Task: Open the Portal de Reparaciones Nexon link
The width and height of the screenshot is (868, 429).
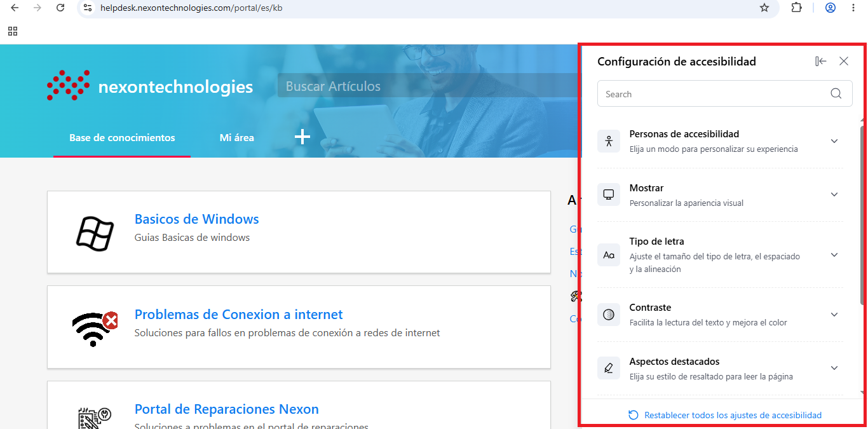Action: [x=227, y=409]
